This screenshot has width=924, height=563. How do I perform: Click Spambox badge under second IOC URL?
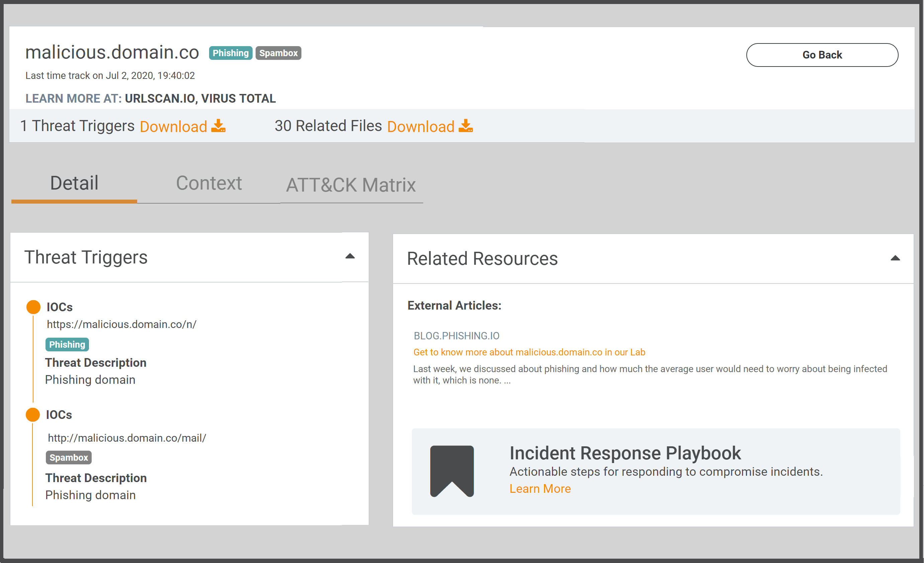point(68,457)
